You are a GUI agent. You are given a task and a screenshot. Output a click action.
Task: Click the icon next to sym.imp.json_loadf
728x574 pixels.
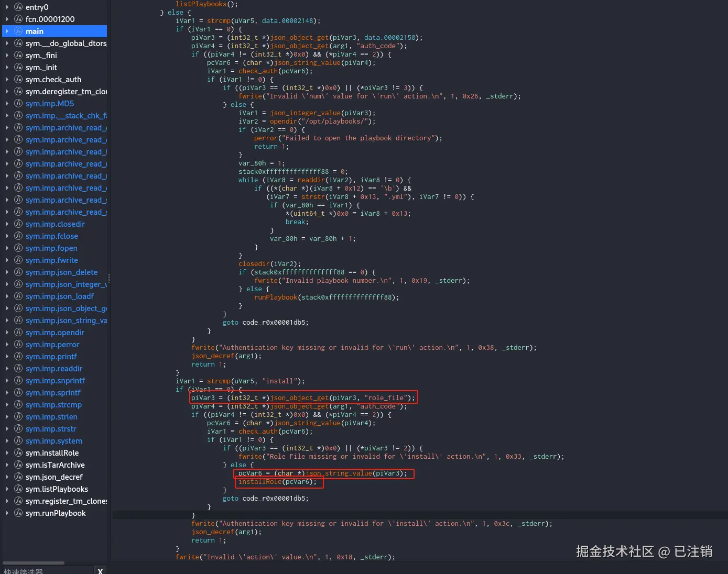18,296
